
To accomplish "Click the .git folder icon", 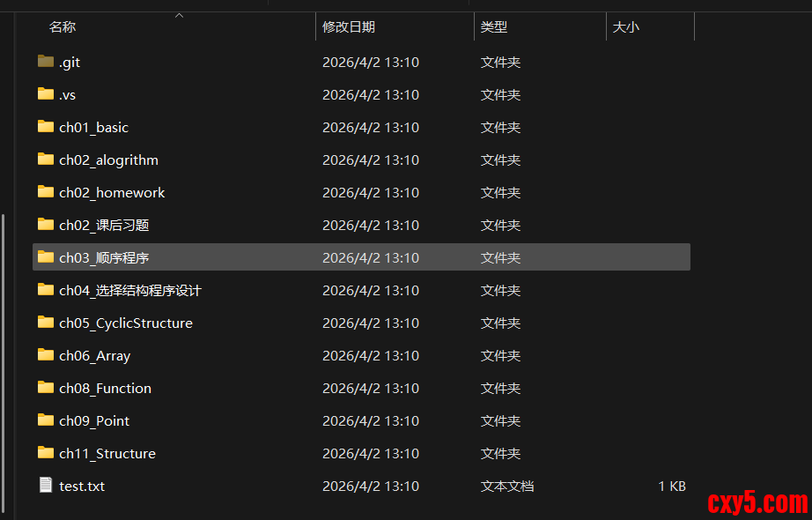I will click(46, 62).
